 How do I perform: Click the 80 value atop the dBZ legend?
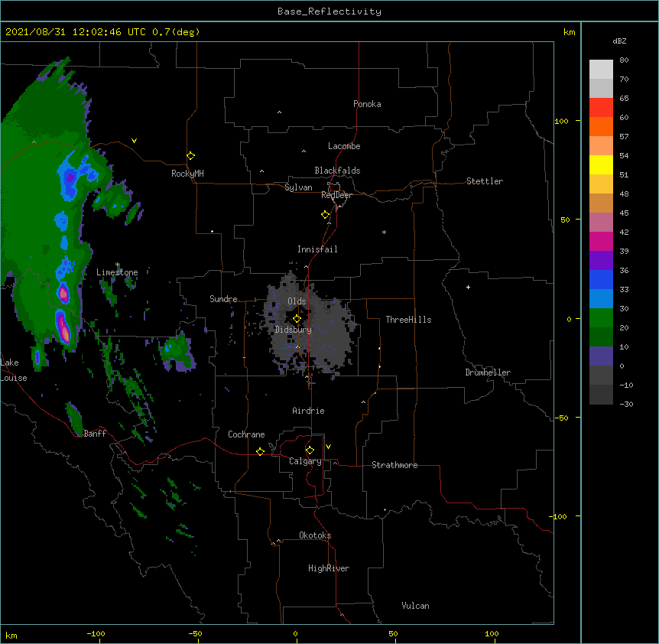click(624, 60)
